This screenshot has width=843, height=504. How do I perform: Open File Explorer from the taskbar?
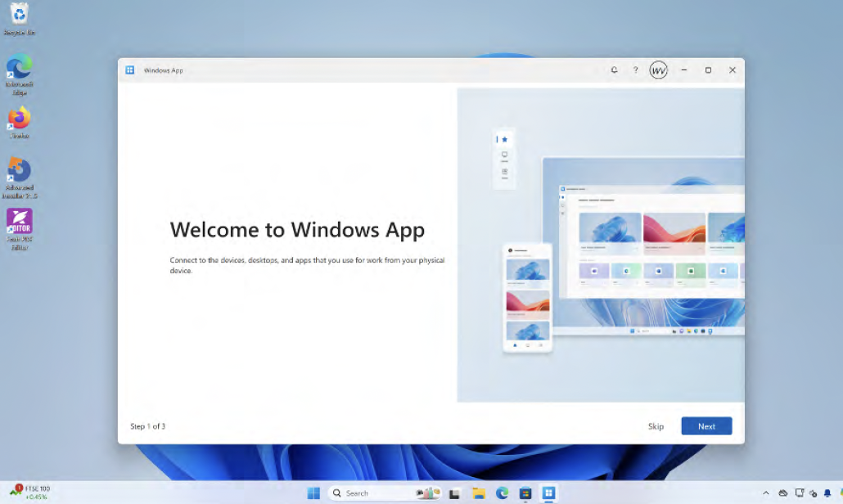click(x=479, y=493)
